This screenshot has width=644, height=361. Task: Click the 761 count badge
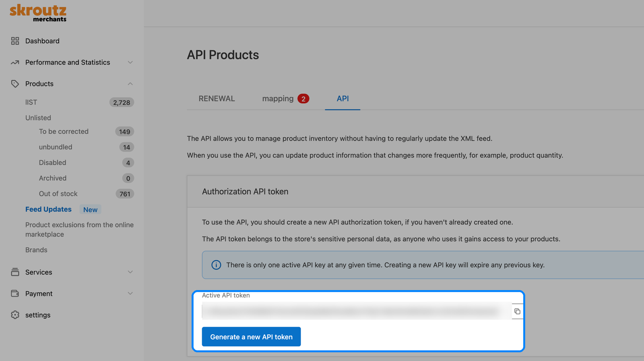(125, 194)
